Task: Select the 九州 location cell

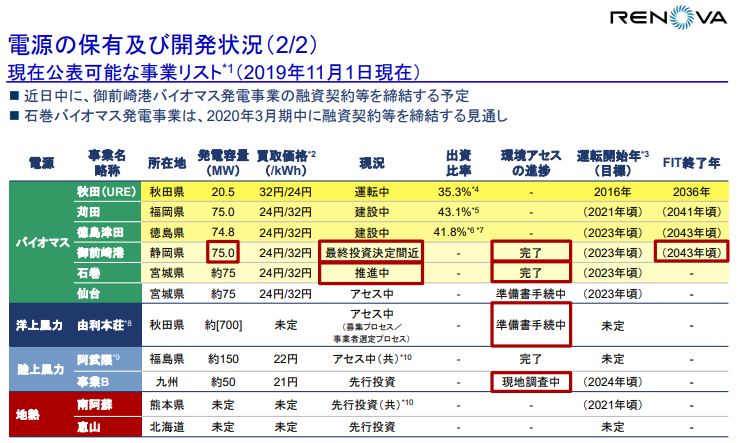Action: point(167,382)
